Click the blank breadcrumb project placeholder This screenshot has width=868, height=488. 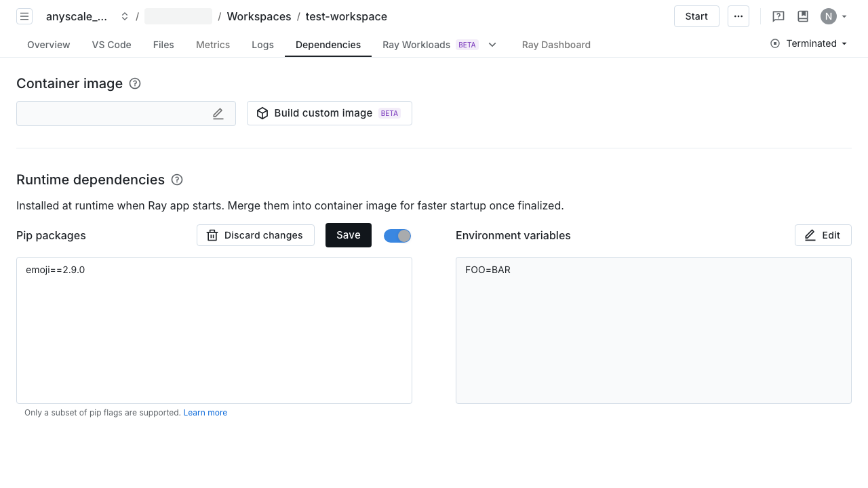pos(178,16)
